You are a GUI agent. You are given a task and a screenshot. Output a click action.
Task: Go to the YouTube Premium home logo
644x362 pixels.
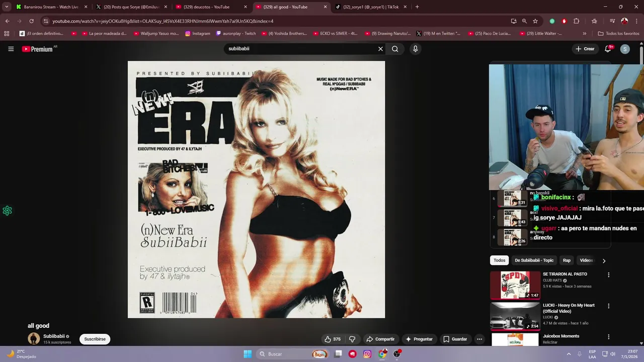(x=37, y=49)
